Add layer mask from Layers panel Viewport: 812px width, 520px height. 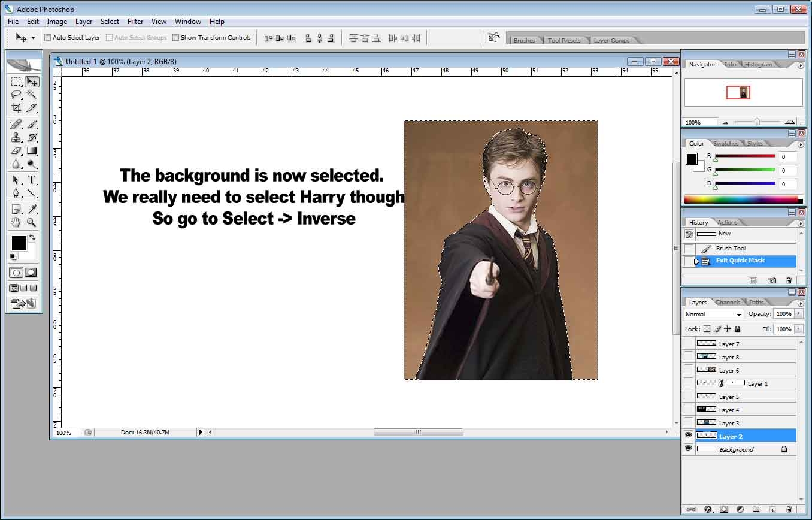(x=724, y=509)
